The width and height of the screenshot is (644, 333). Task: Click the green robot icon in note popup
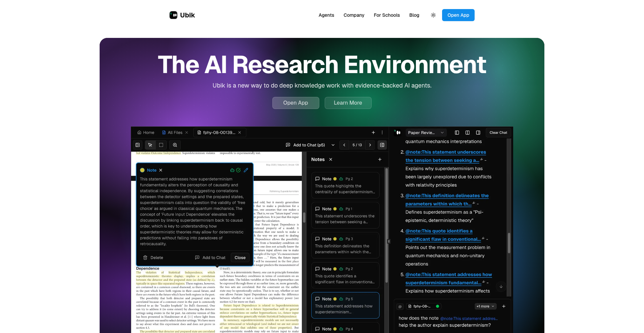click(x=232, y=170)
